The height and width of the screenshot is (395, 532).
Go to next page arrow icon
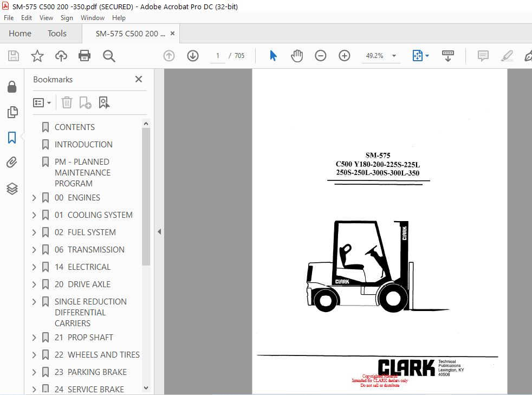(x=193, y=56)
